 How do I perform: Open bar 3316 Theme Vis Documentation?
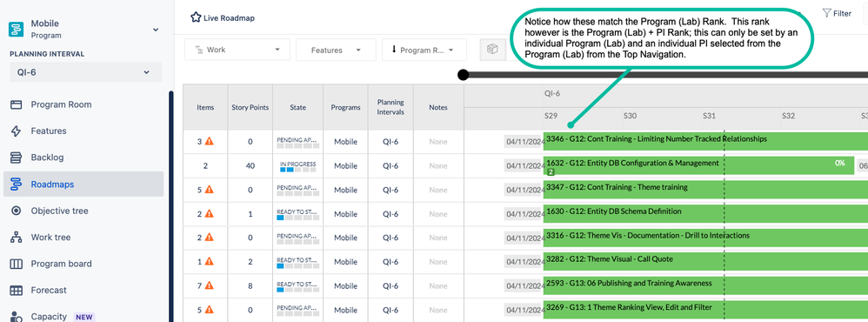(x=706, y=238)
